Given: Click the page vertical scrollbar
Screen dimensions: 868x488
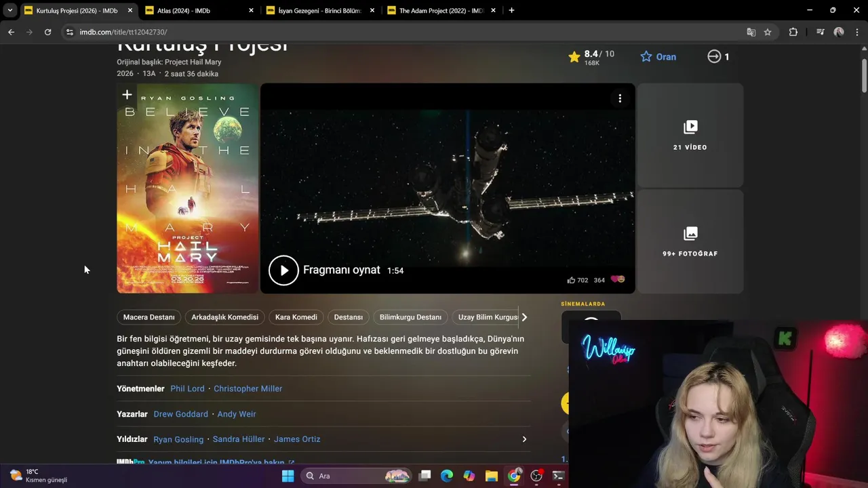Looking at the screenshot, I should pyautogui.click(x=864, y=76).
